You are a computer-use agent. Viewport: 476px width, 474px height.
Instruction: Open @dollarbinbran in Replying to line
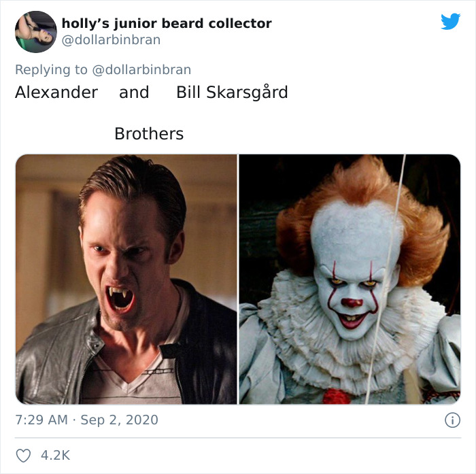coord(141,69)
